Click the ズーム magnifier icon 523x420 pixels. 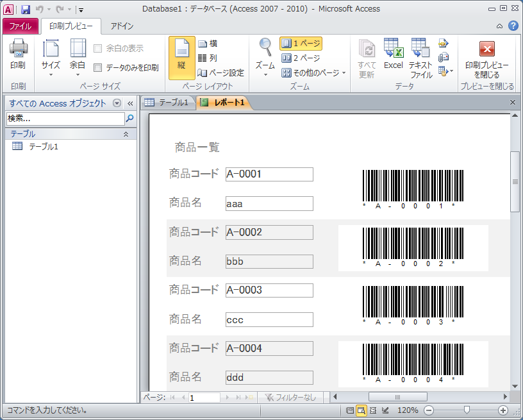[x=265, y=47]
